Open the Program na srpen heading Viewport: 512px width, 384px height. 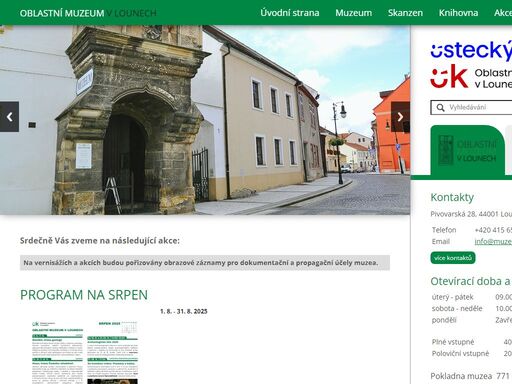(x=84, y=295)
